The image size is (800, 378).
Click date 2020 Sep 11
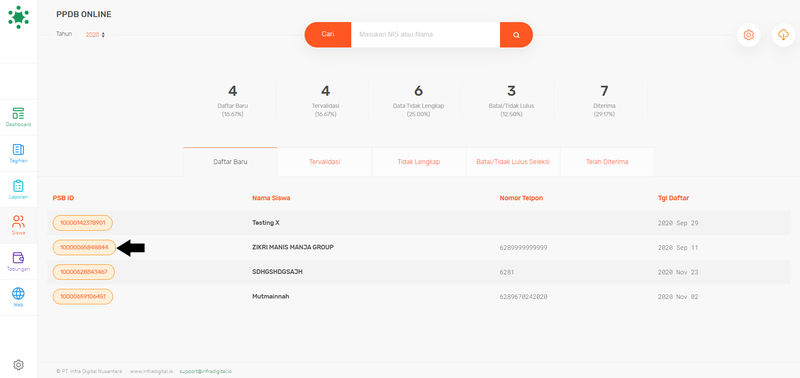(678, 247)
